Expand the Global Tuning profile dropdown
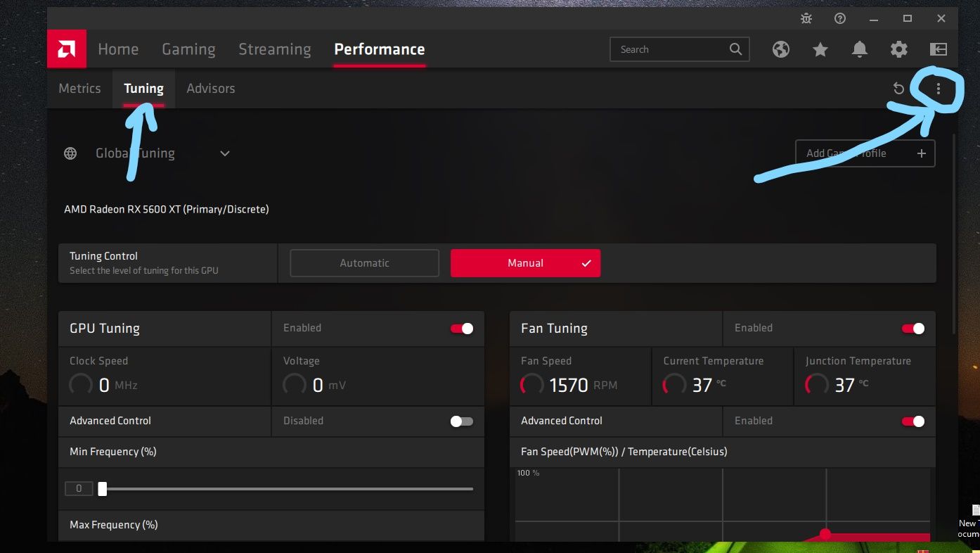Image resolution: width=980 pixels, height=553 pixels. click(x=225, y=153)
